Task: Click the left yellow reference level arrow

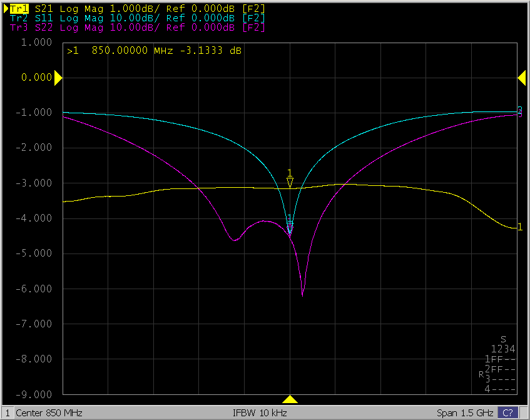Action: pos(58,78)
